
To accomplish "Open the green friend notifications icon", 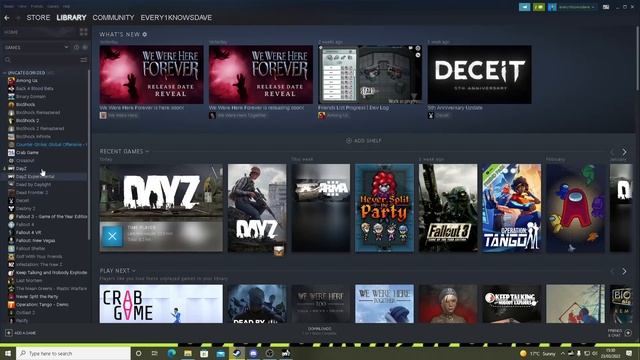I will (x=539, y=7).
